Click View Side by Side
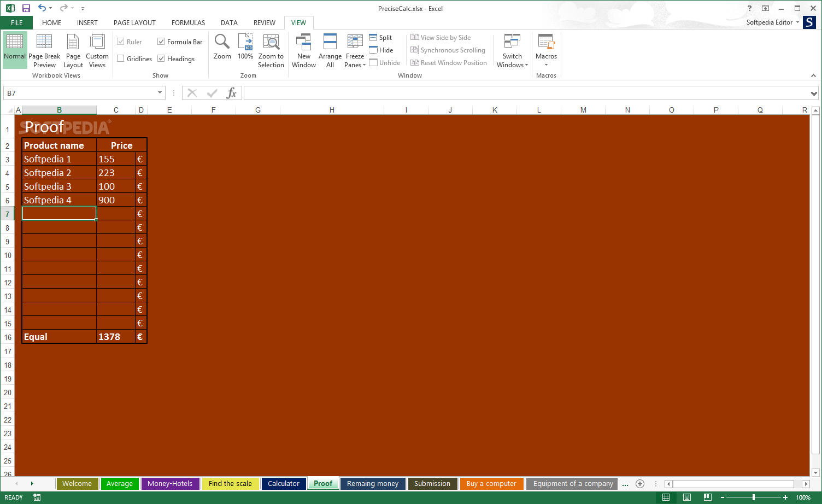The height and width of the screenshot is (504, 822). click(441, 38)
